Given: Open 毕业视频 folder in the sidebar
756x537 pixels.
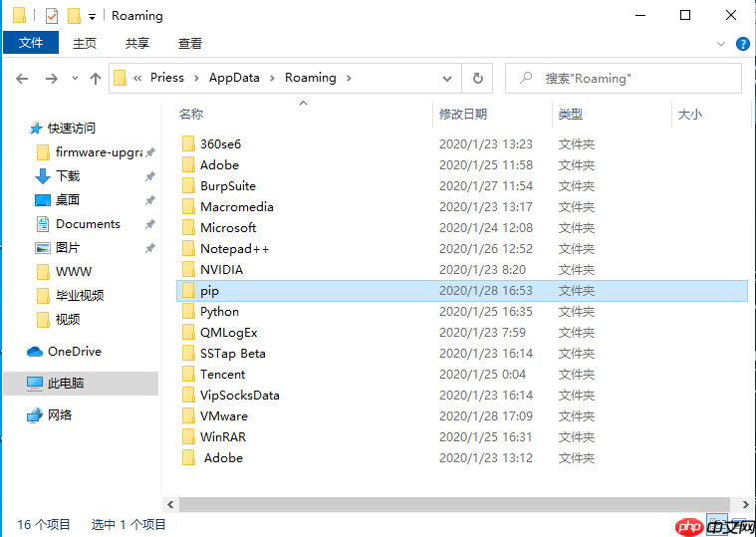Looking at the screenshot, I should (x=80, y=296).
